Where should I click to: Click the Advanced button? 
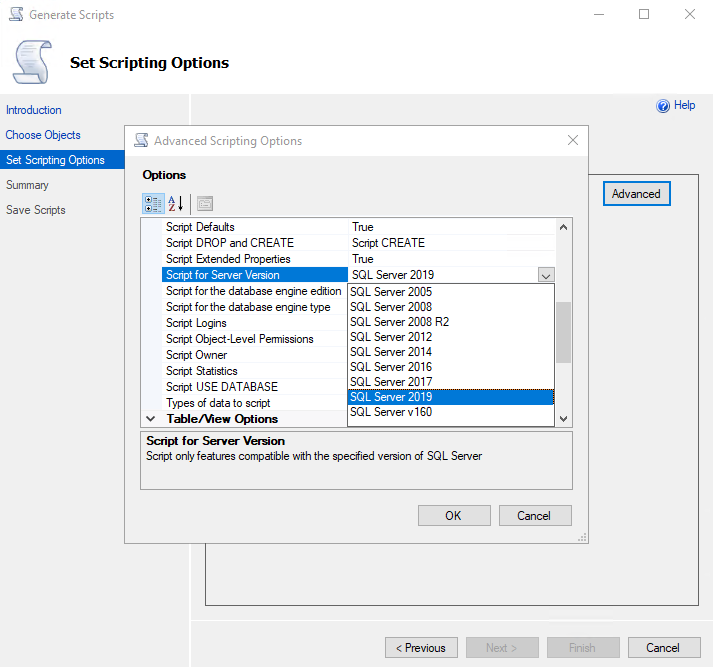coord(636,194)
